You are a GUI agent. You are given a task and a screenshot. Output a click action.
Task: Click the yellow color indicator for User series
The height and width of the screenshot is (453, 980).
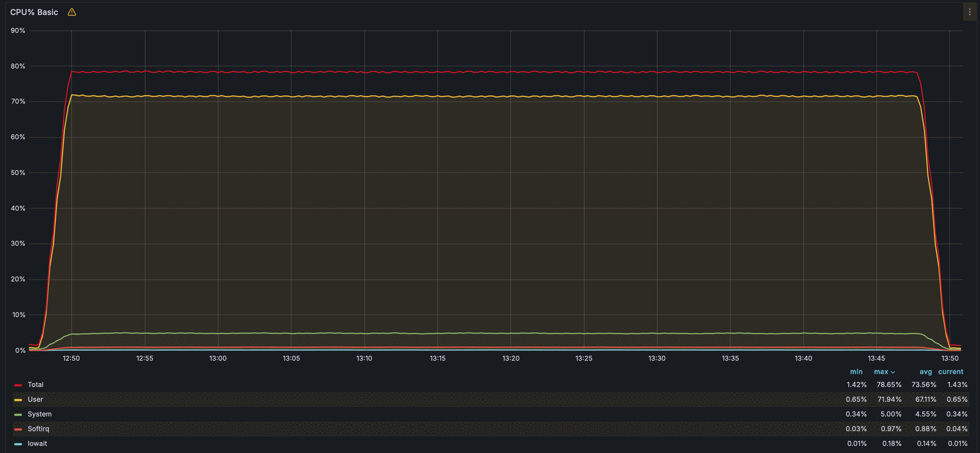pos(18,399)
